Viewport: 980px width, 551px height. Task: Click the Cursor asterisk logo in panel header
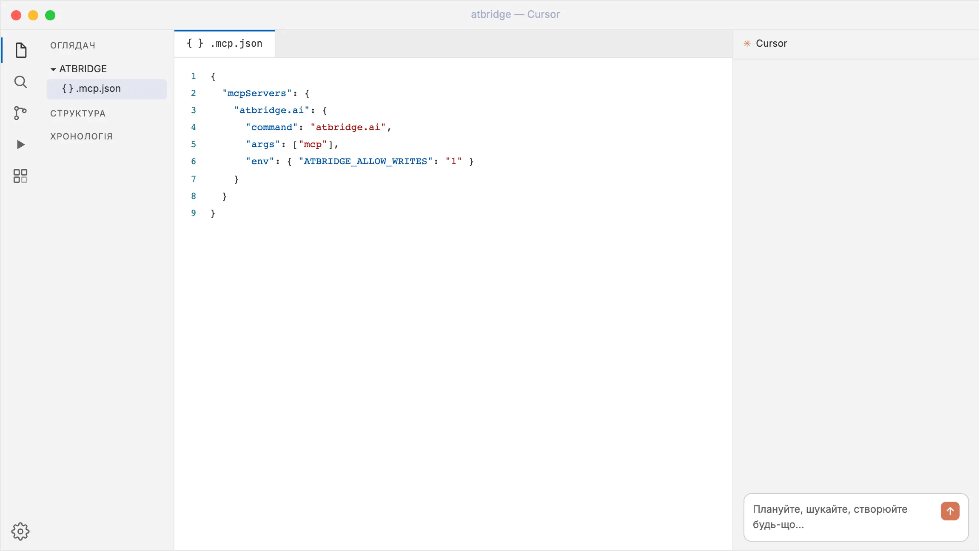pos(747,43)
